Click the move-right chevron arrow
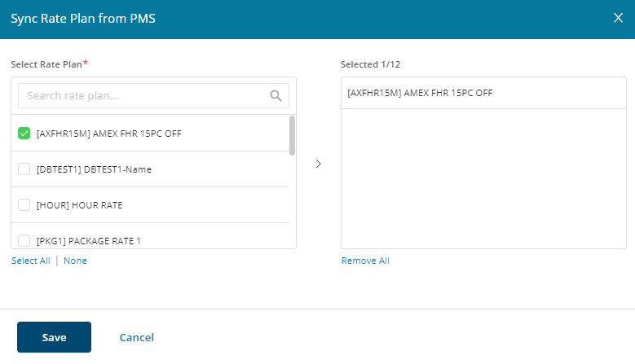The image size is (635, 364). click(318, 164)
